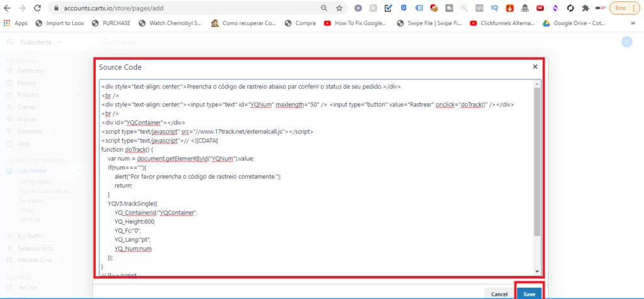Click the browser back arrow
The height and width of the screenshot is (299, 644).
coord(8,8)
